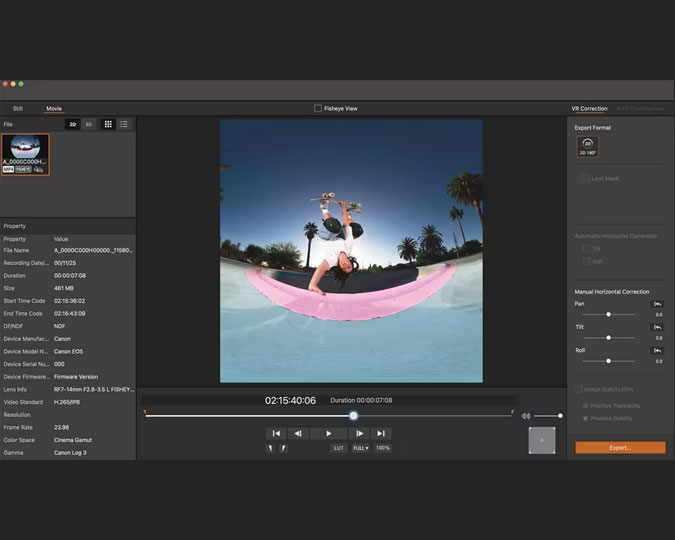This screenshot has width=675, height=540.
Task: Switch file browser to grid view
Action: tap(108, 124)
